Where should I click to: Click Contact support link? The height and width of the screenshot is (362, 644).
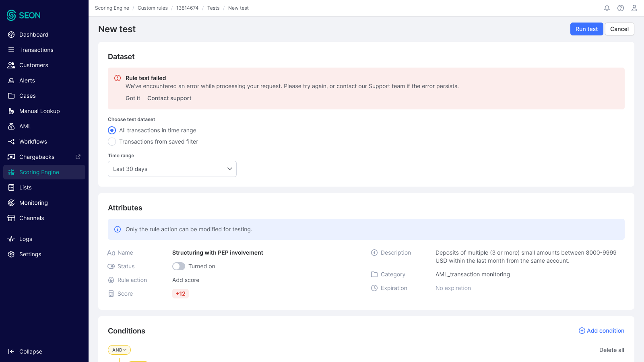coord(169,98)
